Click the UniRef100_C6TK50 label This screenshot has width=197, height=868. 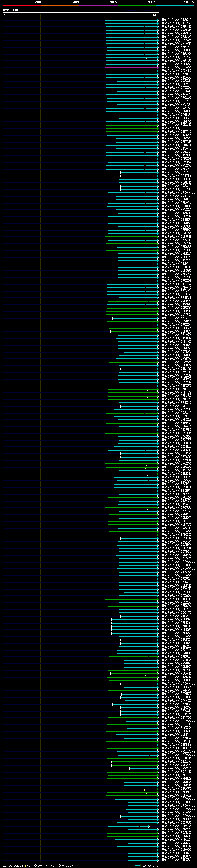point(176,454)
